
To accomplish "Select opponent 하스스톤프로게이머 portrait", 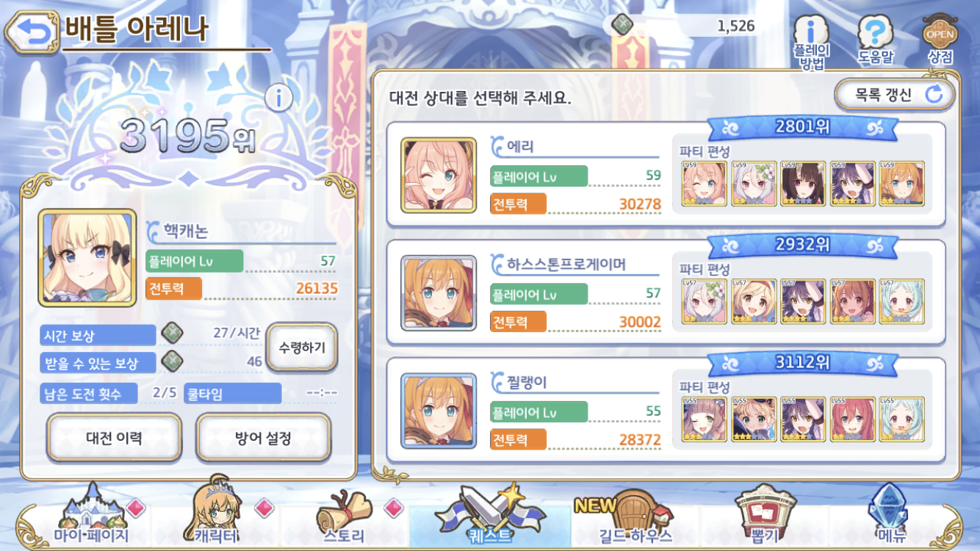I will 439,292.
